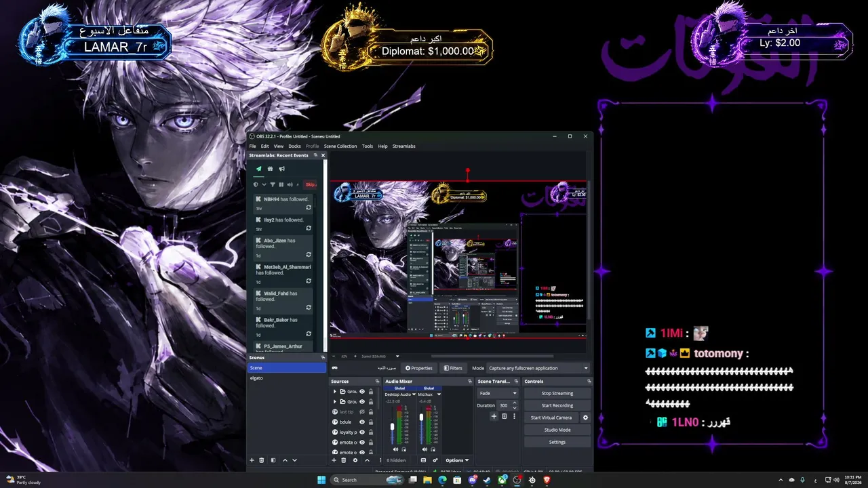
Task: Hide the second Group source eye icon
Action: pos(362,402)
